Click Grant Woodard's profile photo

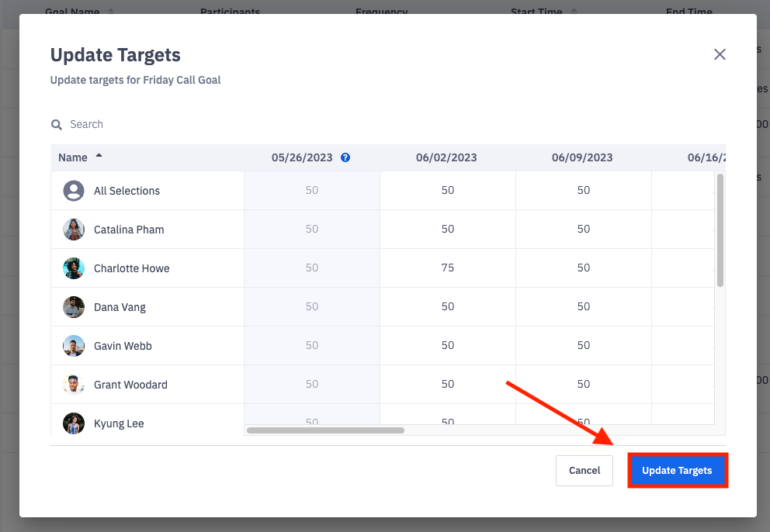pos(73,384)
